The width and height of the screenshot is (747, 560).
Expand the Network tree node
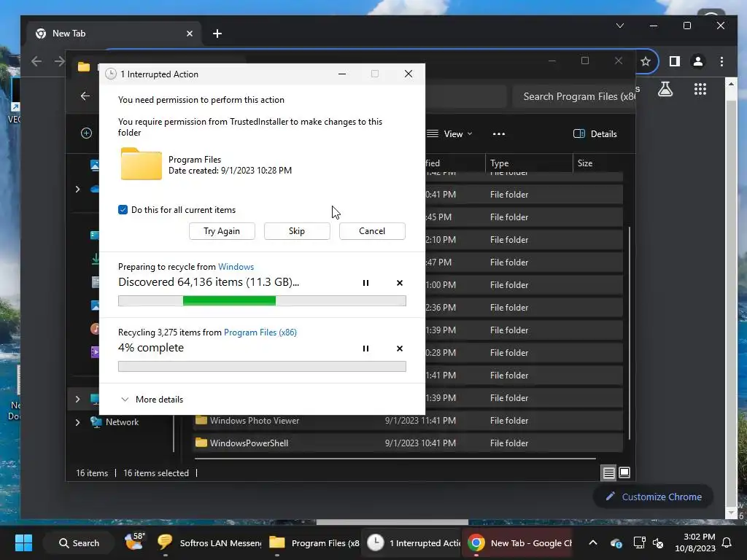pos(77,422)
